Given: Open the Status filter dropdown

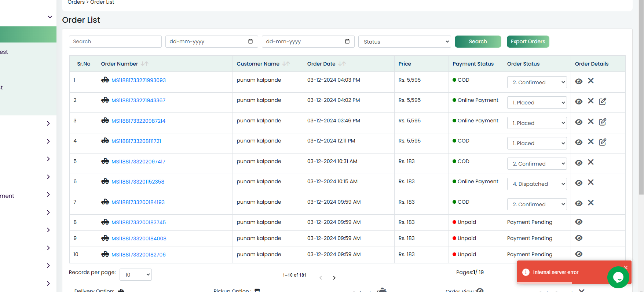Looking at the screenshot, I should [405, 41].
